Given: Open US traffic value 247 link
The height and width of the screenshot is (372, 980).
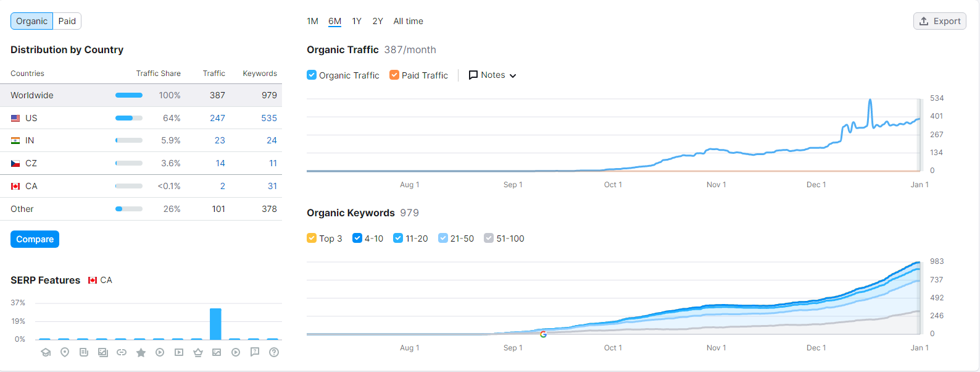Looking at the screenshot, I should pyautogui.click(x=217, y=118).
